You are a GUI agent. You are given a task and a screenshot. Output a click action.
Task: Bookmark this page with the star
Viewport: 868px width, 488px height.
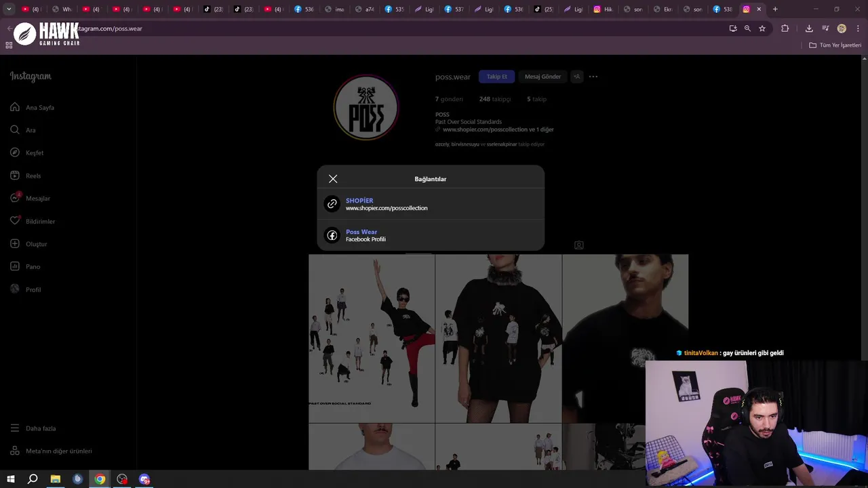coord(762,28)
